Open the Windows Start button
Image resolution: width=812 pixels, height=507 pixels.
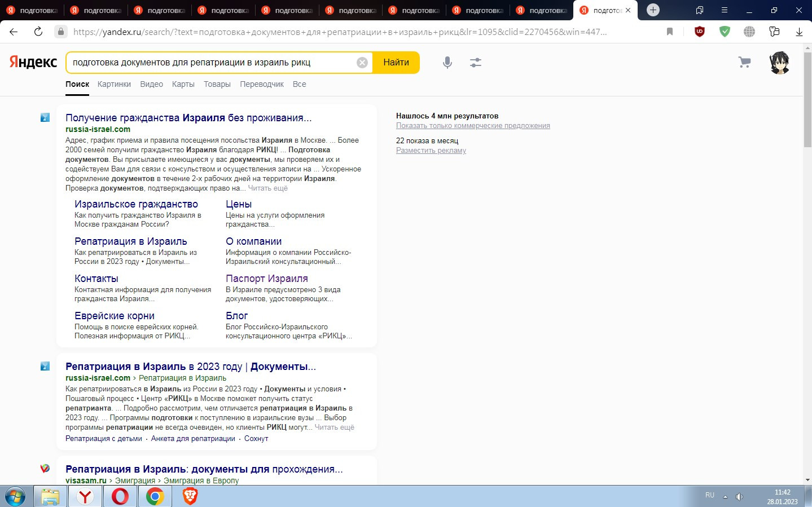[x=15, y=497]
